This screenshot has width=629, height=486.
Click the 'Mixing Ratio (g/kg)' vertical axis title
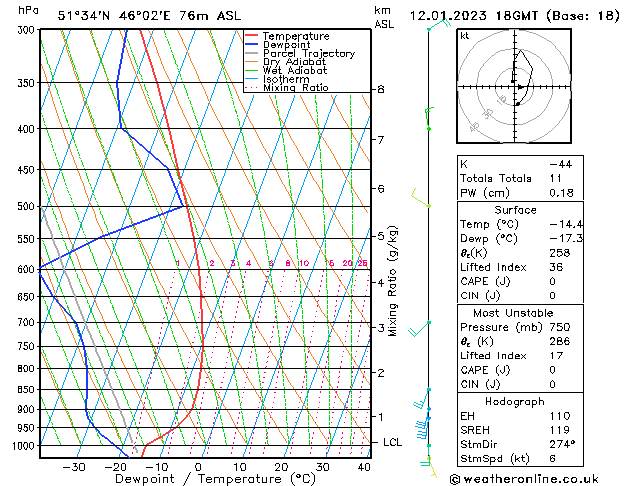tap(392, 281)
